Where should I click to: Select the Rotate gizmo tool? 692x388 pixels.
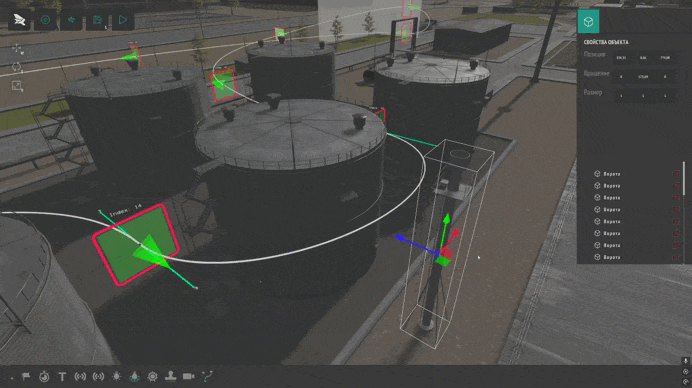tap(17, 67)
